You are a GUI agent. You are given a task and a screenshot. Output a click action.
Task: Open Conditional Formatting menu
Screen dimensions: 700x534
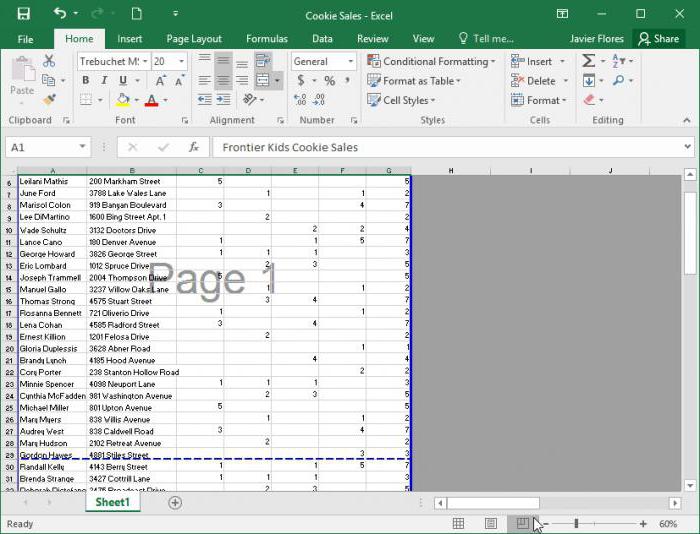pos(431,61)
